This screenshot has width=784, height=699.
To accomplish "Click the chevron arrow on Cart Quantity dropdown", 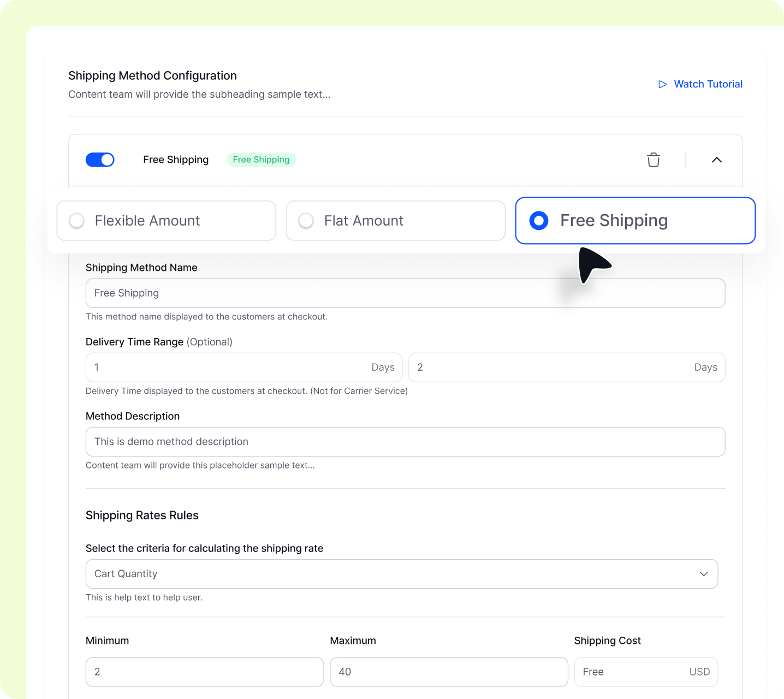I will coord(704,574).
